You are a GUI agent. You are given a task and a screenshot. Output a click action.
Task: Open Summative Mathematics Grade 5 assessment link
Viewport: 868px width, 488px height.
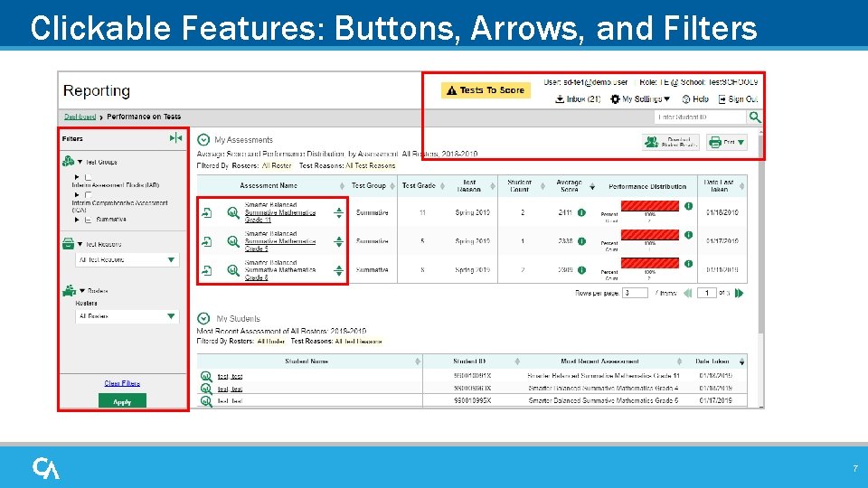coord(280,241)
